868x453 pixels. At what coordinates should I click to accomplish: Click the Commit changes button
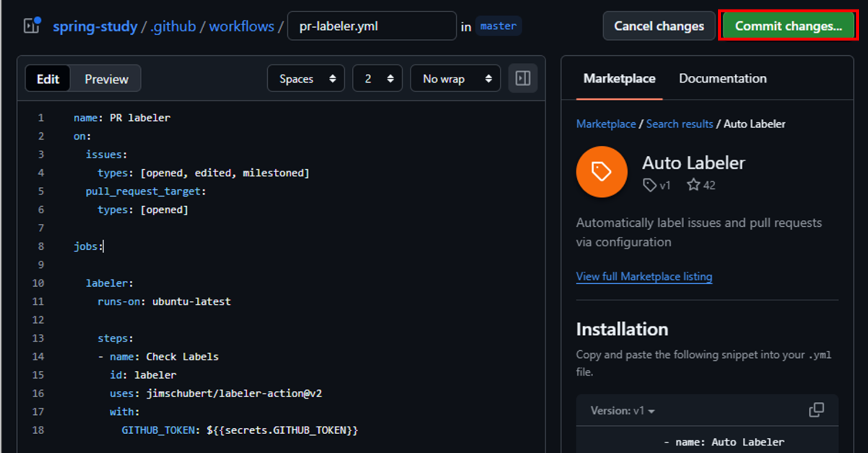pos(789,26)
